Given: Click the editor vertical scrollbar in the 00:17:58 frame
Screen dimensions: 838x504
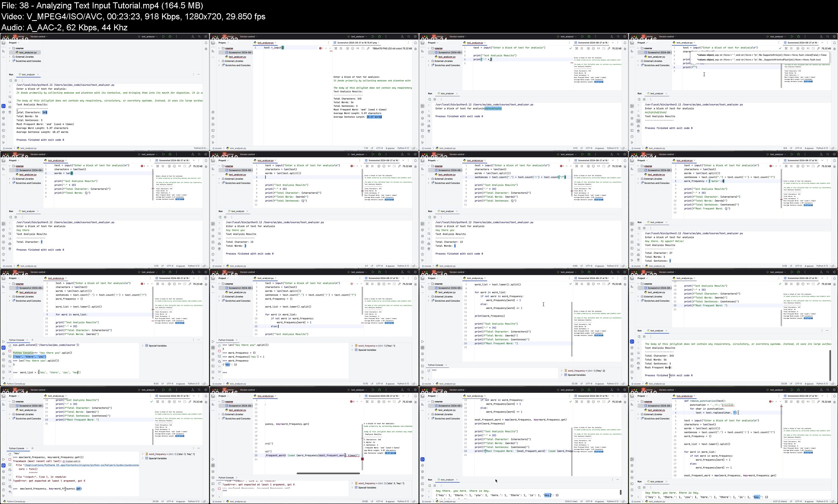Looking at the screenshot, I should (x=572, y=451).
